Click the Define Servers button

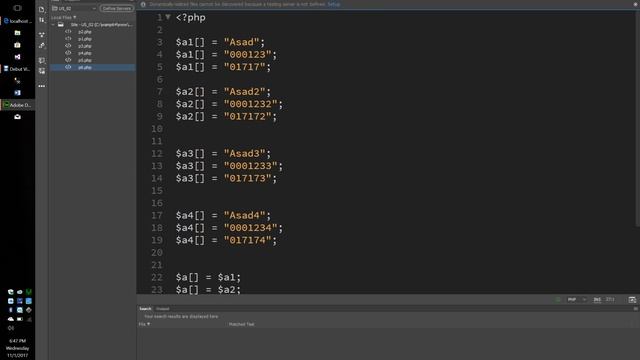point(117,8)
